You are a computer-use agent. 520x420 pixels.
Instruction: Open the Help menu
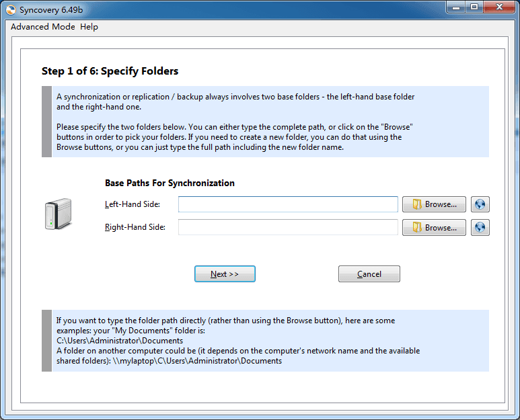[89, 27]
